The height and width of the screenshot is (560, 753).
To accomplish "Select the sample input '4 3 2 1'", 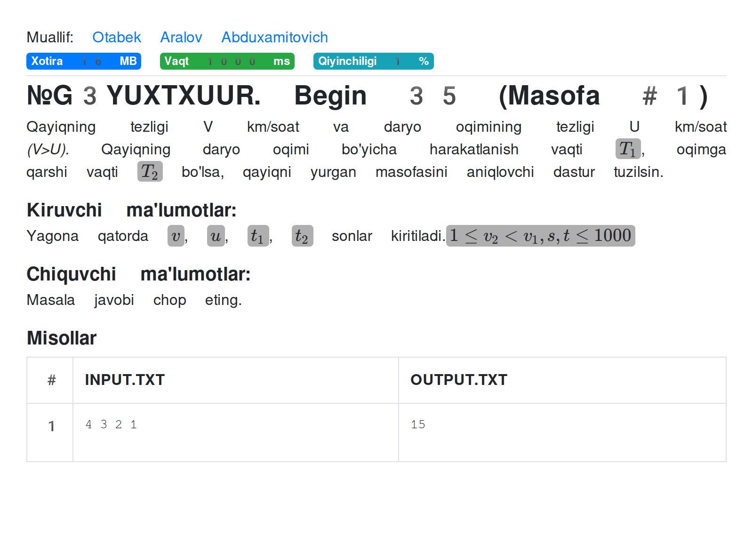I will click(x=111, y=424).
